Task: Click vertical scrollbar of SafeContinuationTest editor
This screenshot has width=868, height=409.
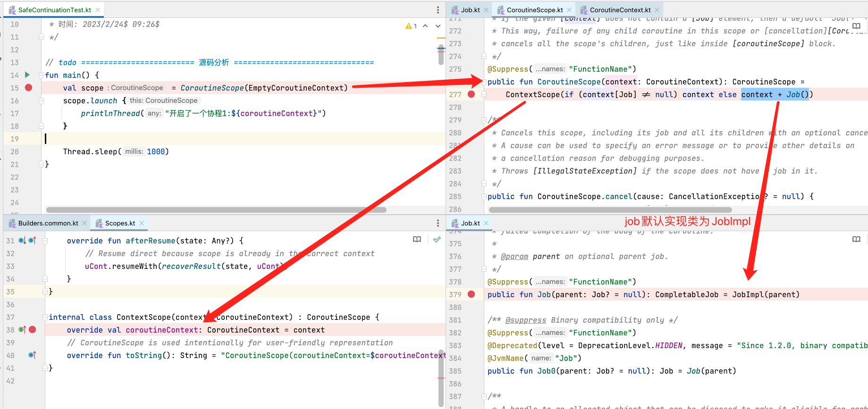Action: coord(441,54)
